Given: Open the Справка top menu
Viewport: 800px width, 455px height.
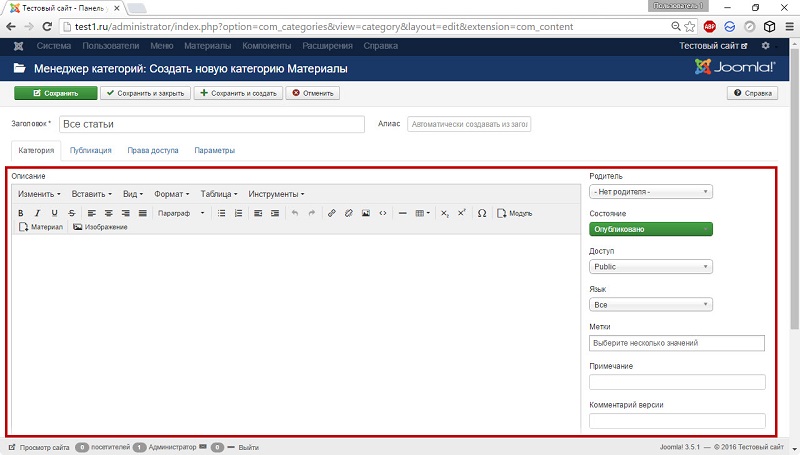Looking at the screenshot, I should pos(381,46).
